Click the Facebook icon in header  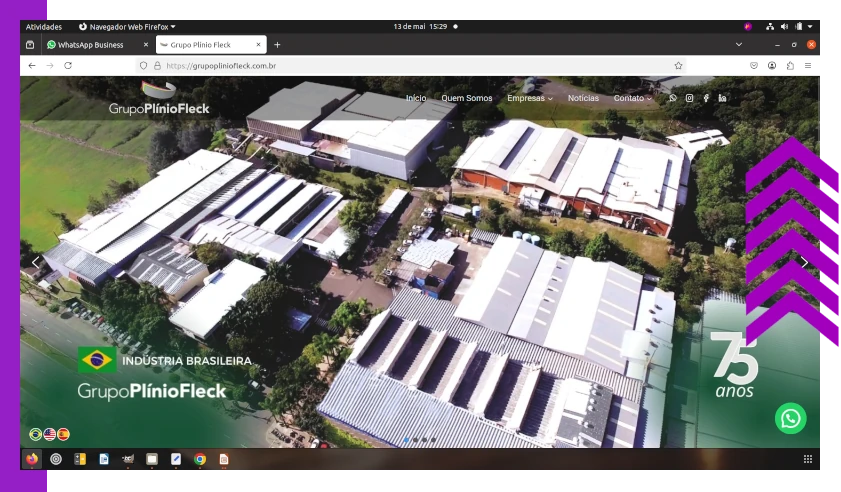click(706, 98)
